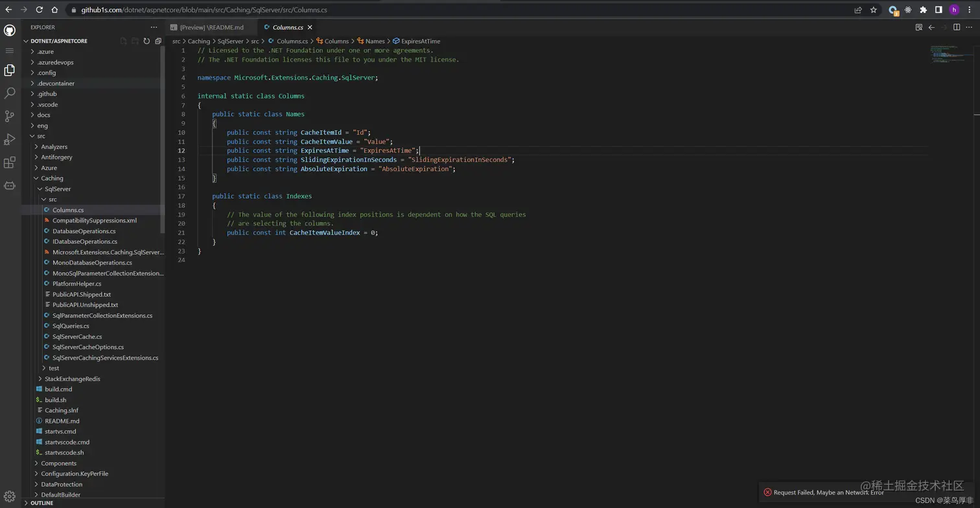Reload the browser page
Image resolution: width=980 pixels, height=508 pixels.
39,10
